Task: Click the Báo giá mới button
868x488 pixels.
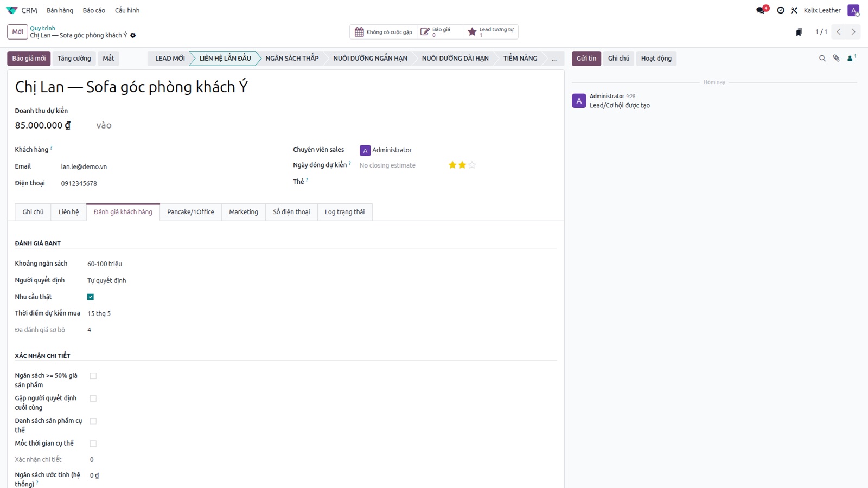Action: click(29, 59)
